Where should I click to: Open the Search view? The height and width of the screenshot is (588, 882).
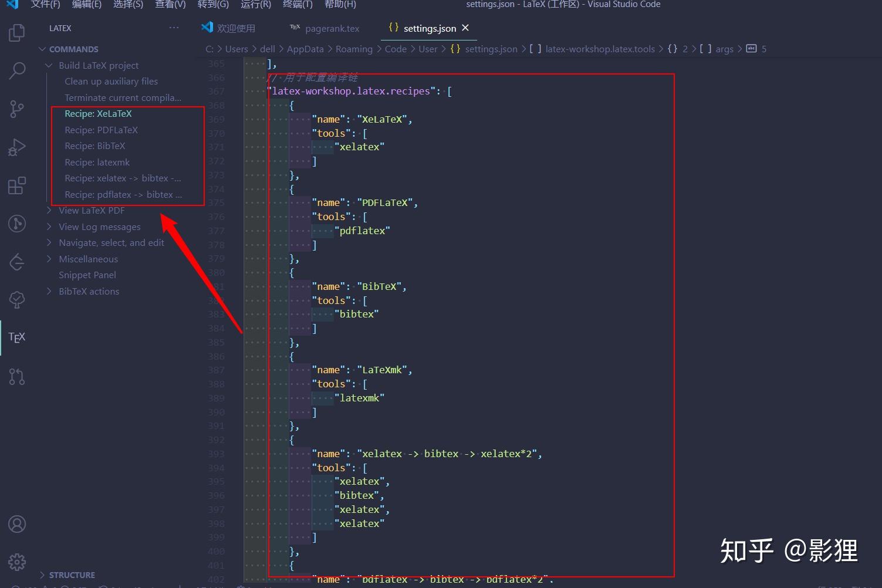16,70
